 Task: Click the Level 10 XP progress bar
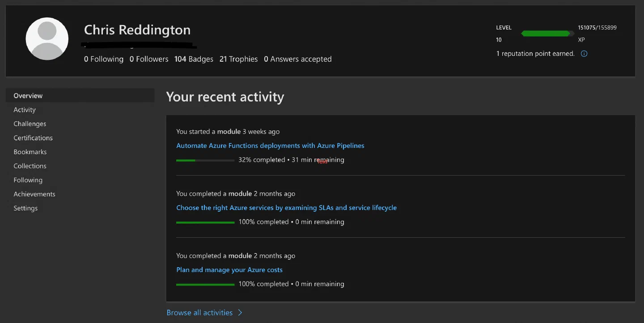[548, 34]
